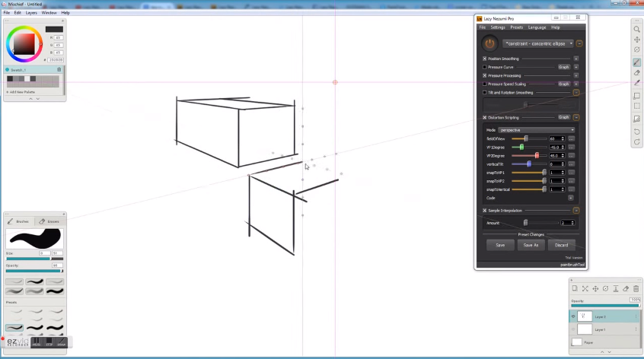Click the Redo arrow in right toolbar
644x359 pixels.
click(x=636, y=142)
